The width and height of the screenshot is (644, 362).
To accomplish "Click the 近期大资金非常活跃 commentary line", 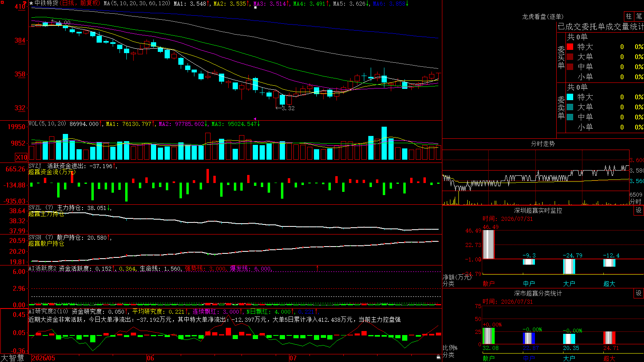I will pos(215,320).
